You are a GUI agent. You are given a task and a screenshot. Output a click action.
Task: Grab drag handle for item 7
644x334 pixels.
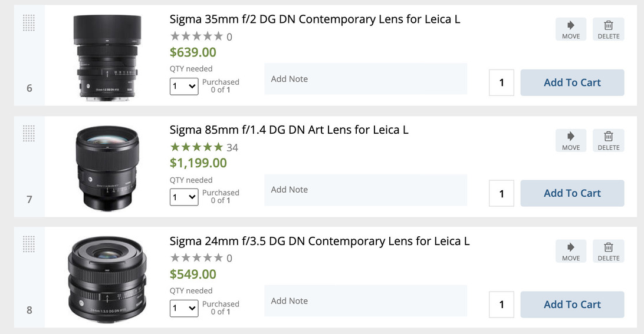pos(29,134)
